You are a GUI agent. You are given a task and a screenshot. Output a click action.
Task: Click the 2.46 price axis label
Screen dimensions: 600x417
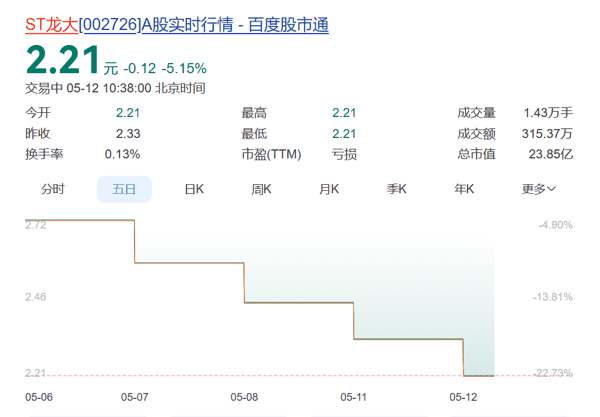point(36,297)
